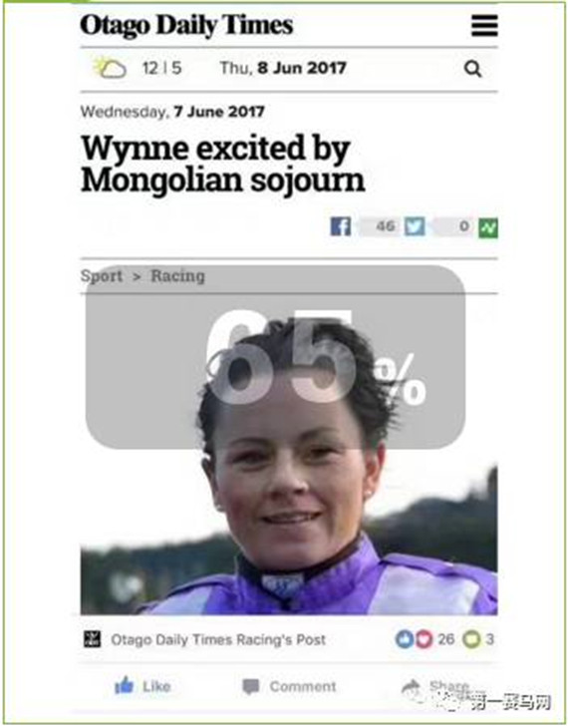Click the red heart reaction icon
Viewport: 568px width, 728px height.
tap(424, 639)
